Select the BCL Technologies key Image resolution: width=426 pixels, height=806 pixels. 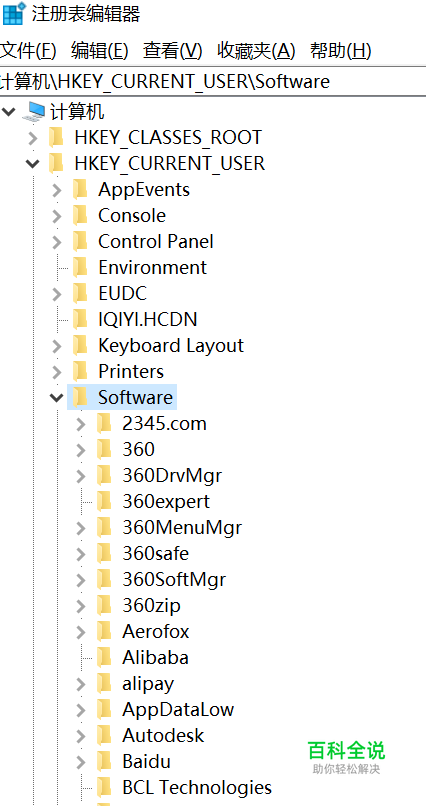coord(197,787)
